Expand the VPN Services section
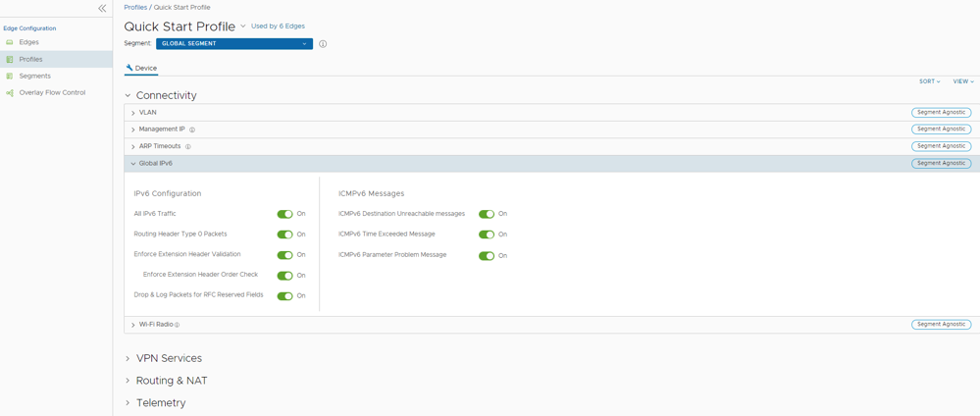The height and width of the screenshot is (416, 980). click(x=128, y=359)
